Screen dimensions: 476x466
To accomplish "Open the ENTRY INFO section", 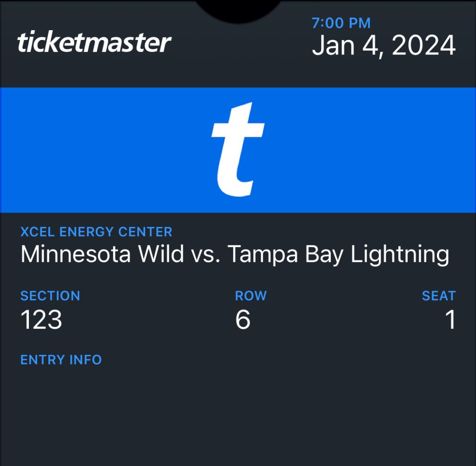I will tap(61, 359).
